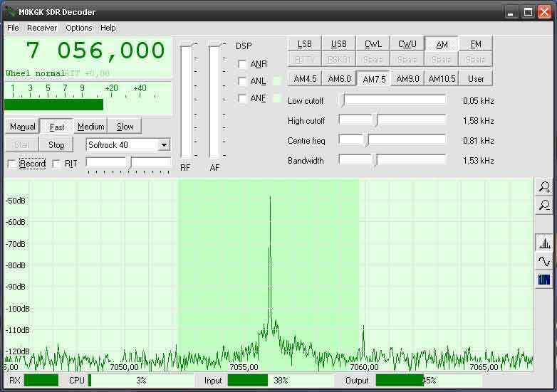Choose the AM10.5 filter preset
Screen dimensions: 557x392
(x=442, y=79)
